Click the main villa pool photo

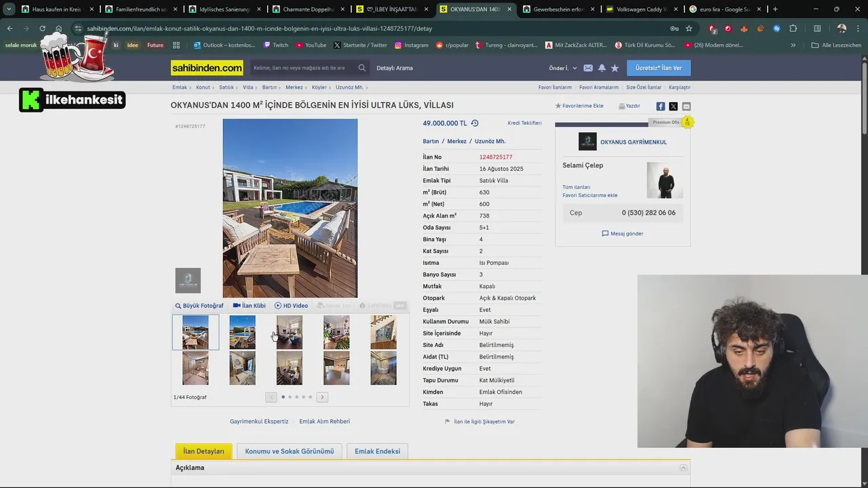[x=290, y=208]
